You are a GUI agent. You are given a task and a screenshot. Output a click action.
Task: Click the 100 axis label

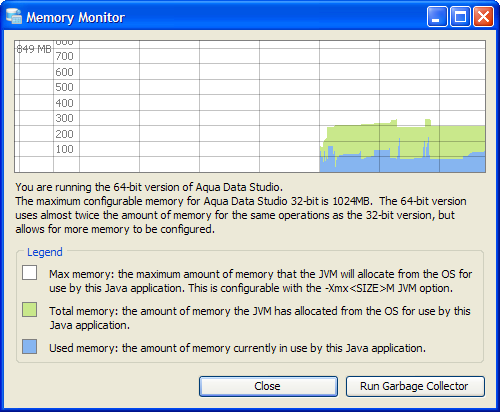(64, 149)
